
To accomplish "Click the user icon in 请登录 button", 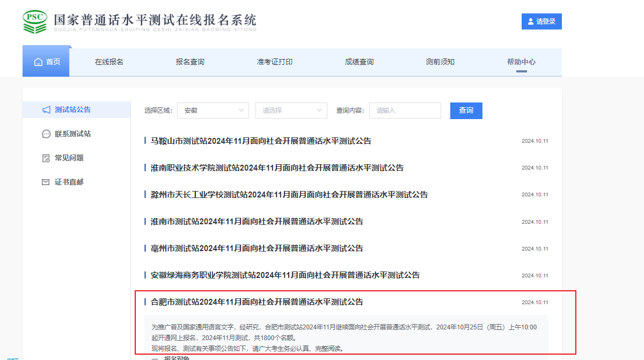I will [x=531, y=22].
